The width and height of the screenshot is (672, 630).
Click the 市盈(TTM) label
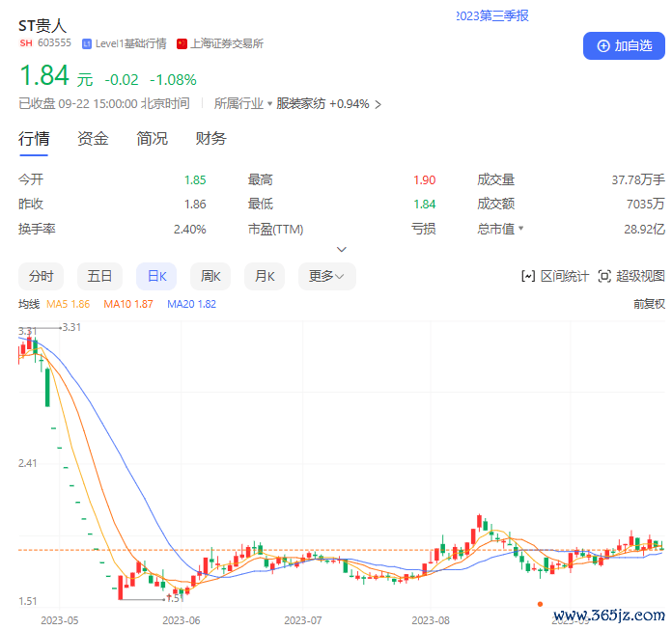click(275, 229)
